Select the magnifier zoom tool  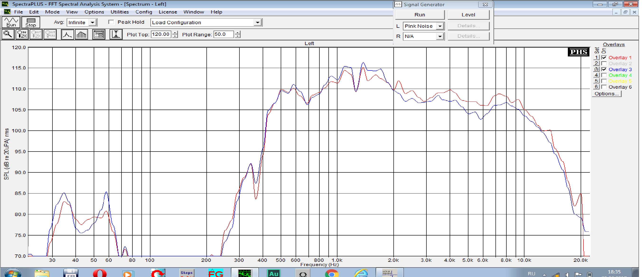point(8,34)
